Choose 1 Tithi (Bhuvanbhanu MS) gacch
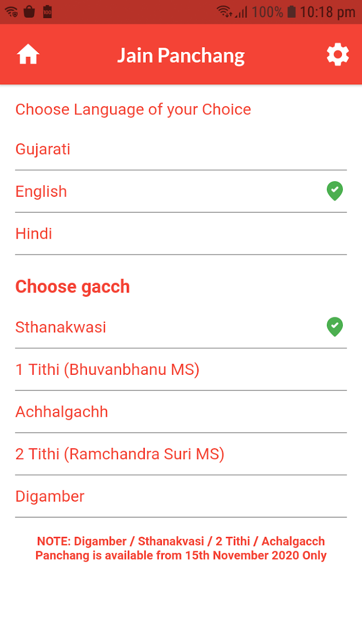 (181, 370)
